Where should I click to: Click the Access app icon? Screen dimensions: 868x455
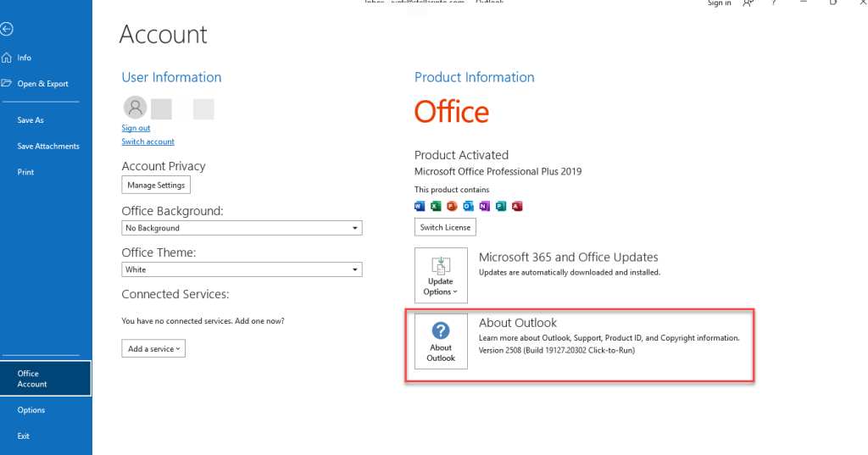517,206
